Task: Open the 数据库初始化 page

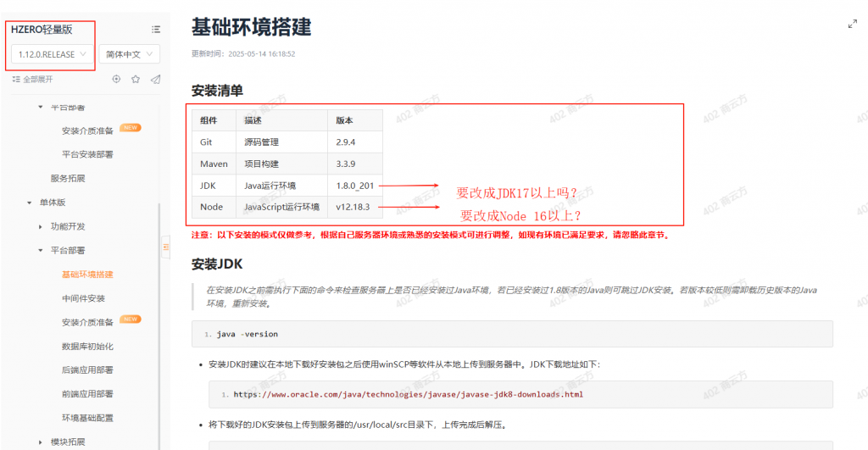Action: tap(87, 346)
